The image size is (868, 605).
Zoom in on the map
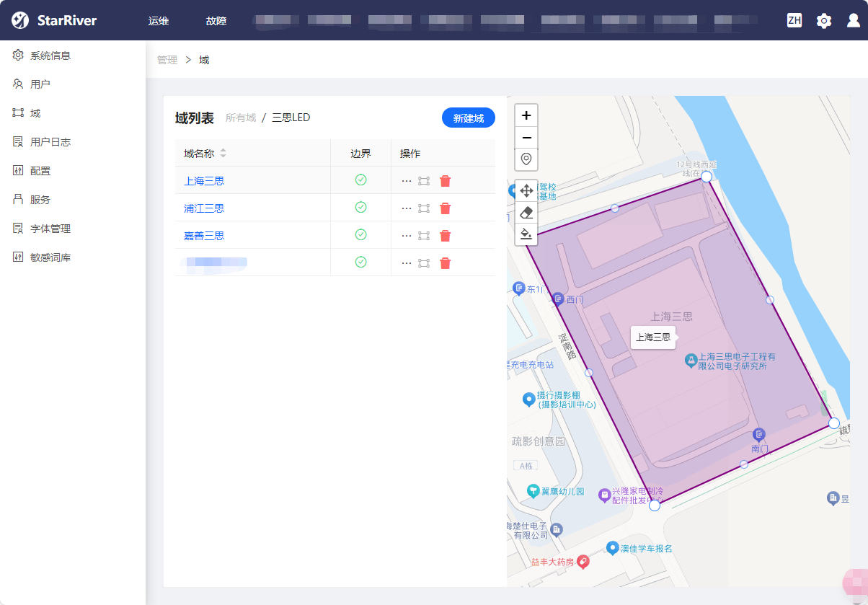(x=526, y=115)
